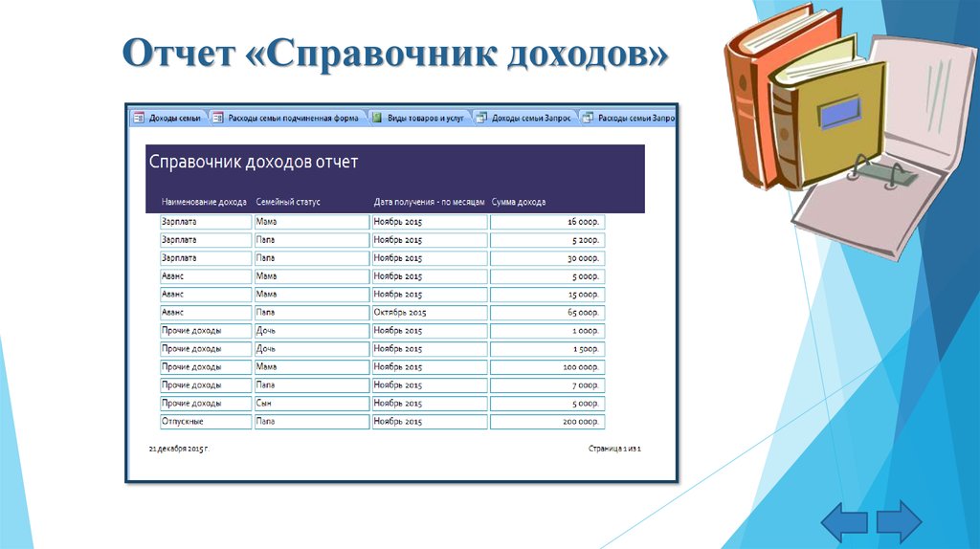Select the 5 200р. sum cell

click(x=547, y=240)
